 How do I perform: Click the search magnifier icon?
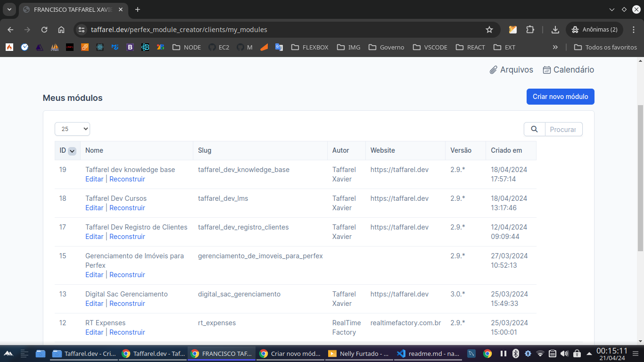tap(534, 129)
